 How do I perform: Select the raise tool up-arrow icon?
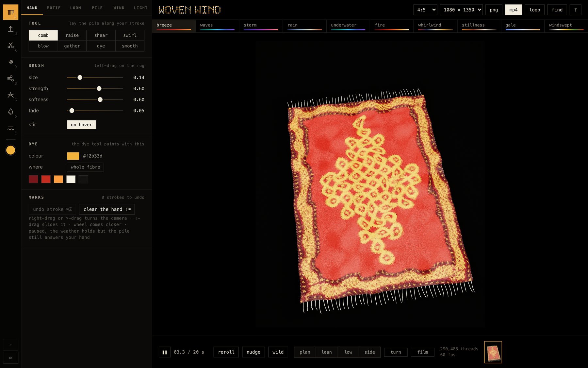[x=10, y=29]
